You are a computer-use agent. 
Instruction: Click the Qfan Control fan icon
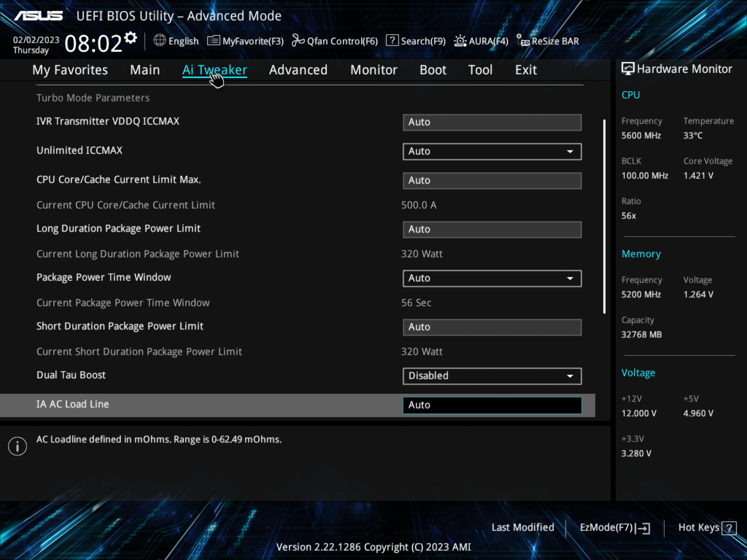point(298,40)
